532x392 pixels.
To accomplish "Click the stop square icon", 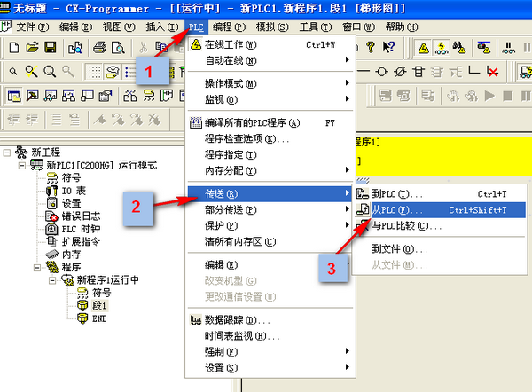I will click(x=507, y=96).
